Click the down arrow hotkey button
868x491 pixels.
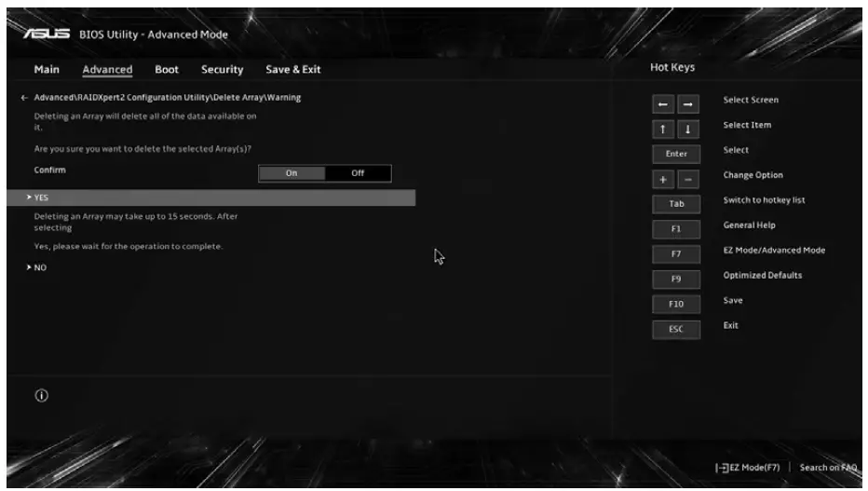pyautogui.click(x=688, y=129)
